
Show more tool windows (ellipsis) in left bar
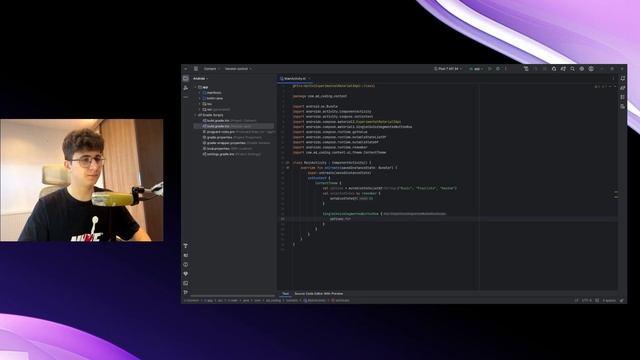pyautogui.click(x=186, y=97)
